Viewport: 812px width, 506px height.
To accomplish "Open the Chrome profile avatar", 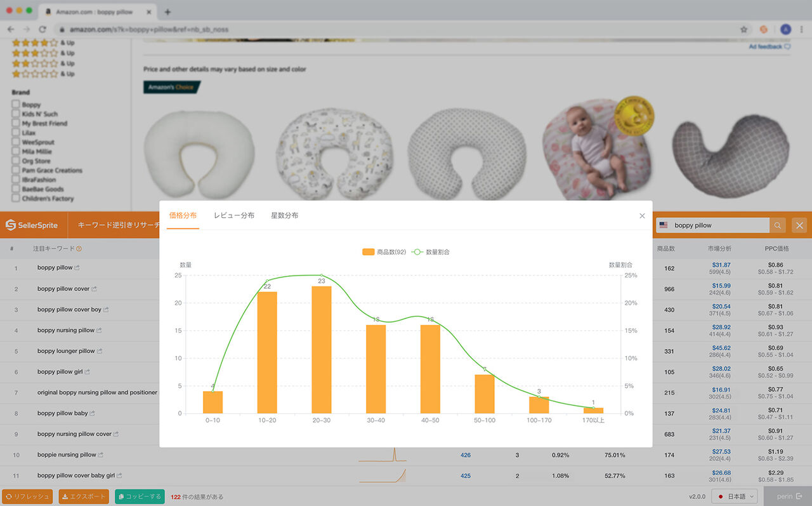I will pos(786,29).
